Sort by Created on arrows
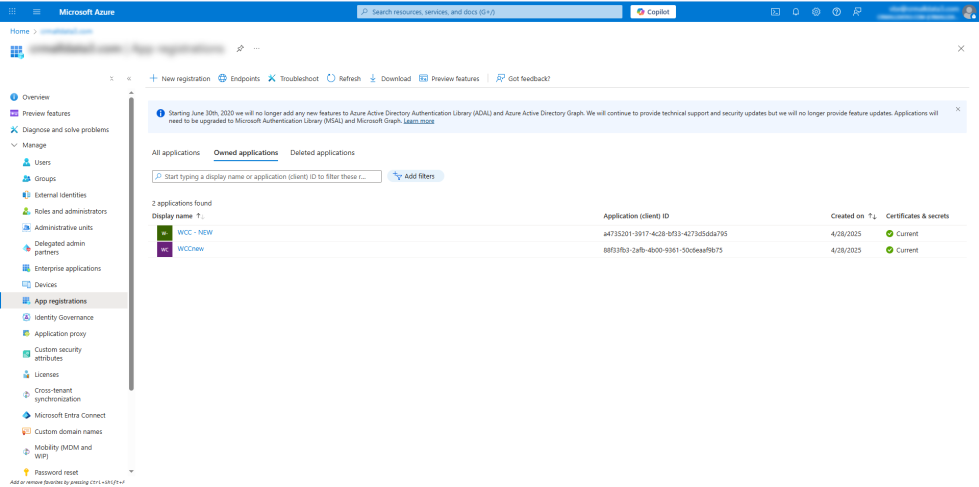Screen dimensions: 979x487 click(x=872, y=216)
